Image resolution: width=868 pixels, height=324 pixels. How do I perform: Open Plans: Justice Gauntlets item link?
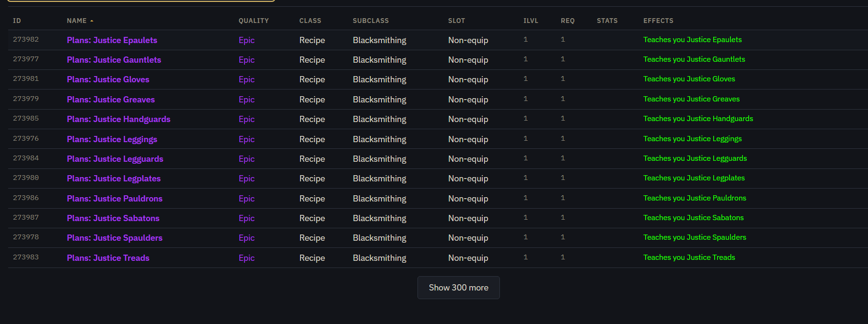[x=114, y=60]
